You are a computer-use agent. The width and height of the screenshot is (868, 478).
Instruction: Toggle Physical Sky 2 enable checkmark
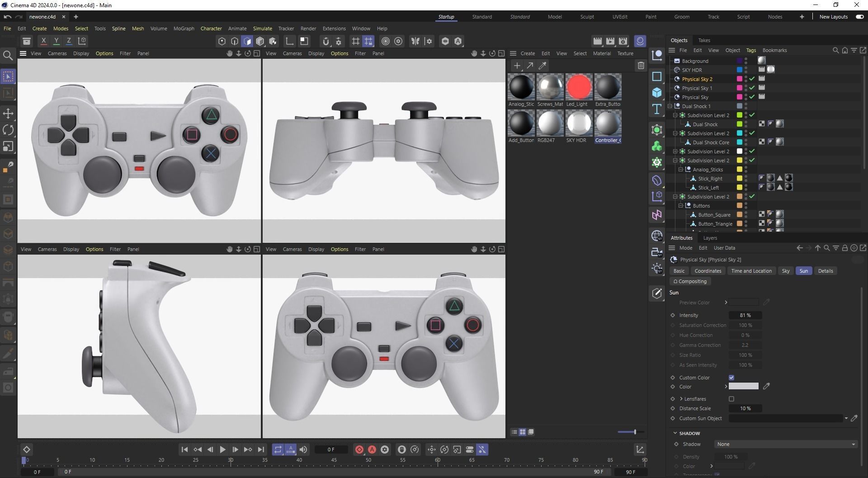coord(752,79)
